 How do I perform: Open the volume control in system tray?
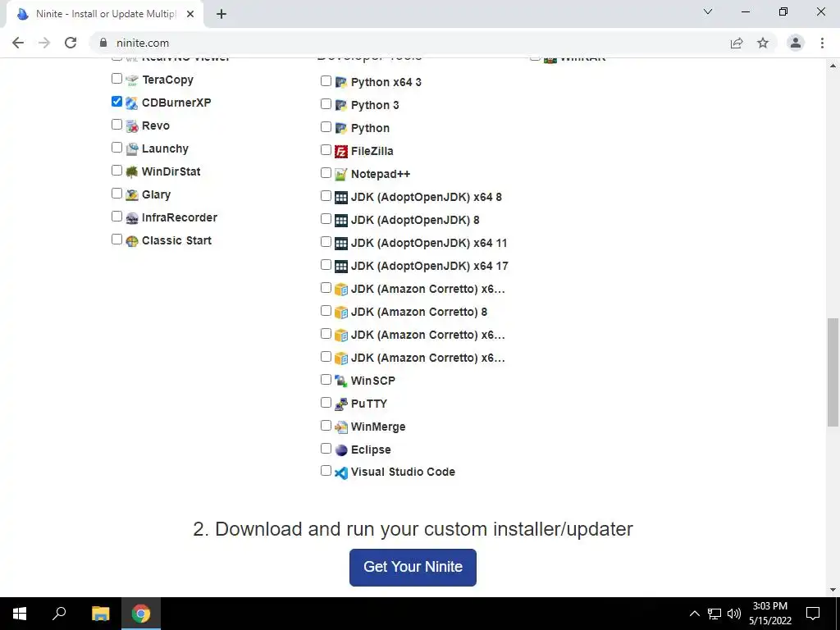734,614
